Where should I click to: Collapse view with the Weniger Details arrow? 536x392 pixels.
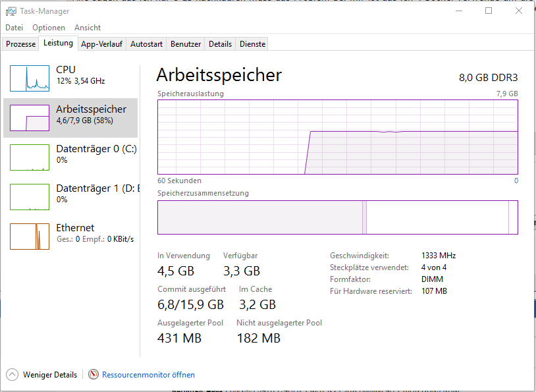[x=12, y=375]
